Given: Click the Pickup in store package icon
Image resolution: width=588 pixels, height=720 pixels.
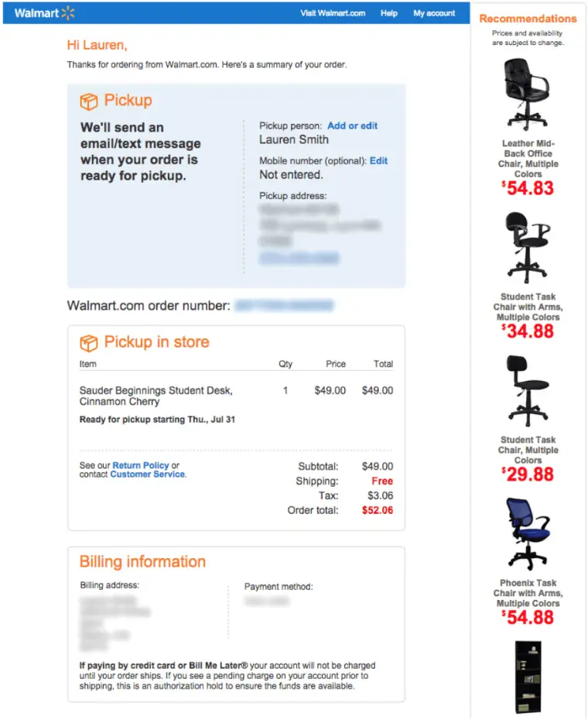Looking at the screenshot, I should pos(89,342).
